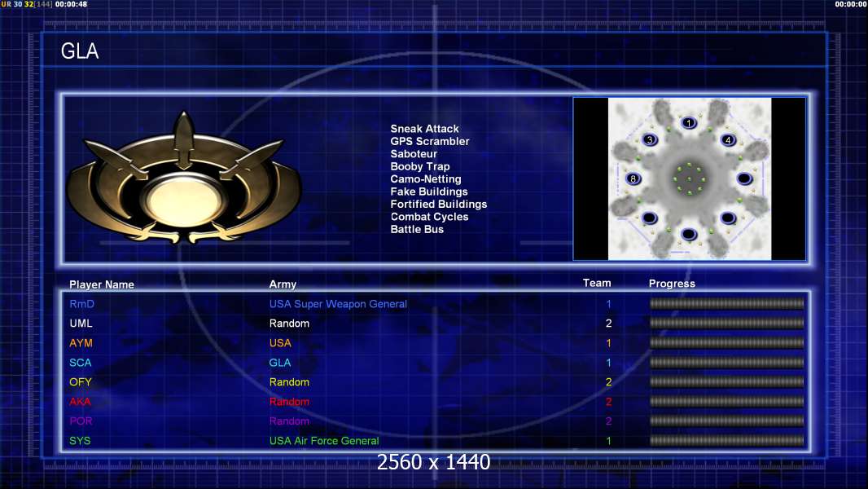
Task: Select the Sneak Attack ability text
Action: click(424, 129)
